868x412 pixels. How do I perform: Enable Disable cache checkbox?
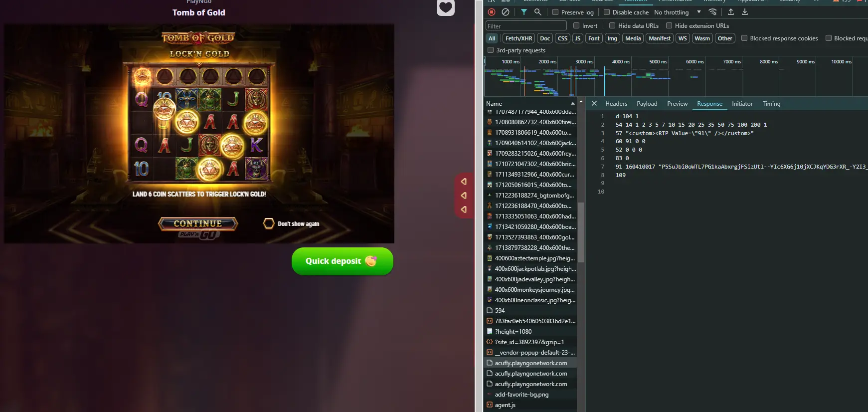[607, 12]
